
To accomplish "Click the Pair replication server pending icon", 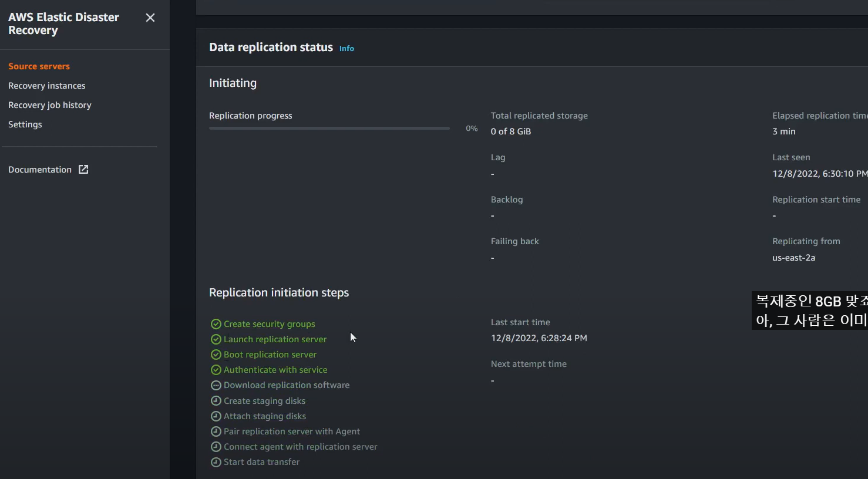I will point(216,431).
